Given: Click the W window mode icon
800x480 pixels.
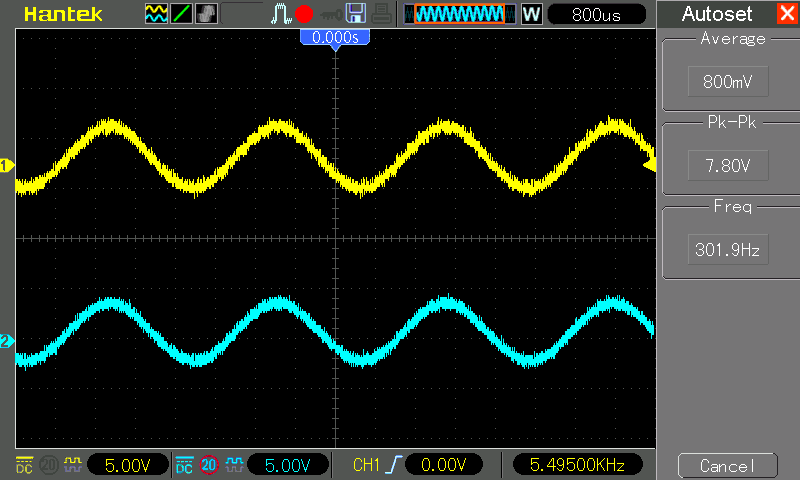Looking at the screenshot, I should (532, 14).
